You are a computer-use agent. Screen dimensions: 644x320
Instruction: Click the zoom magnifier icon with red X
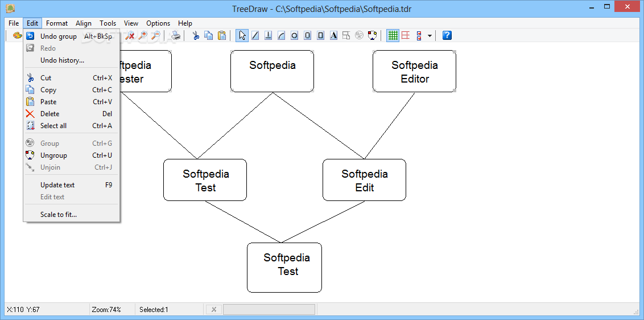coord(130,36)
